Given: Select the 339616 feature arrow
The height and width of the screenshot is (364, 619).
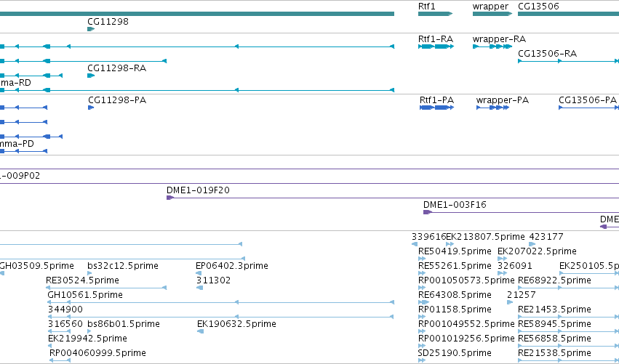Looking at the screenshot, I should pyautogui.click(x=415, y=244).
